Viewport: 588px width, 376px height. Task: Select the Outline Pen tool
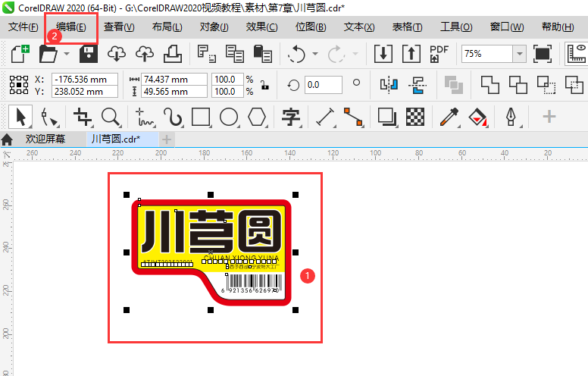(512, 117)
